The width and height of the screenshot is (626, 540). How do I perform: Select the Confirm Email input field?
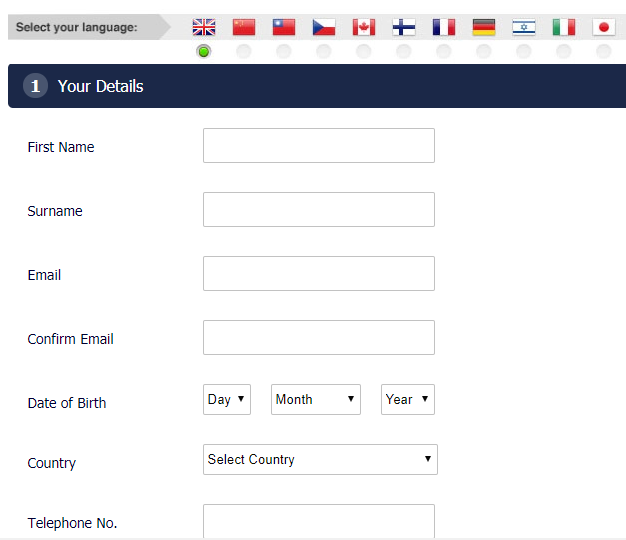pos(319,337)
